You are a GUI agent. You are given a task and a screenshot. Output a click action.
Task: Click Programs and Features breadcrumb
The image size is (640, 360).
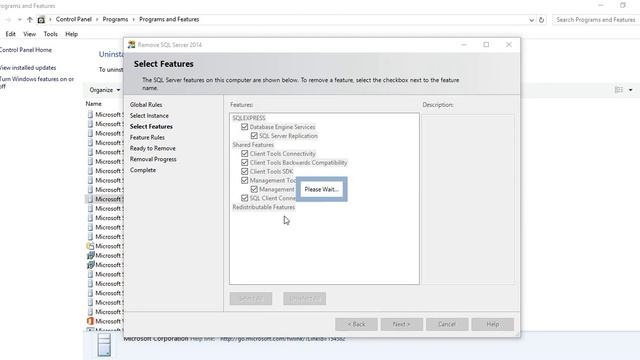tap(169, 19)
